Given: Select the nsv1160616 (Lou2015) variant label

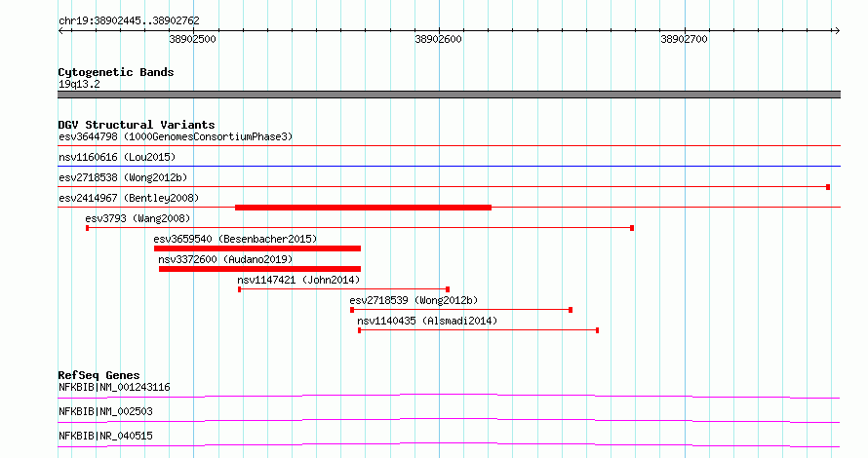Looking at the screenshot, I should (x=117, y=157).
